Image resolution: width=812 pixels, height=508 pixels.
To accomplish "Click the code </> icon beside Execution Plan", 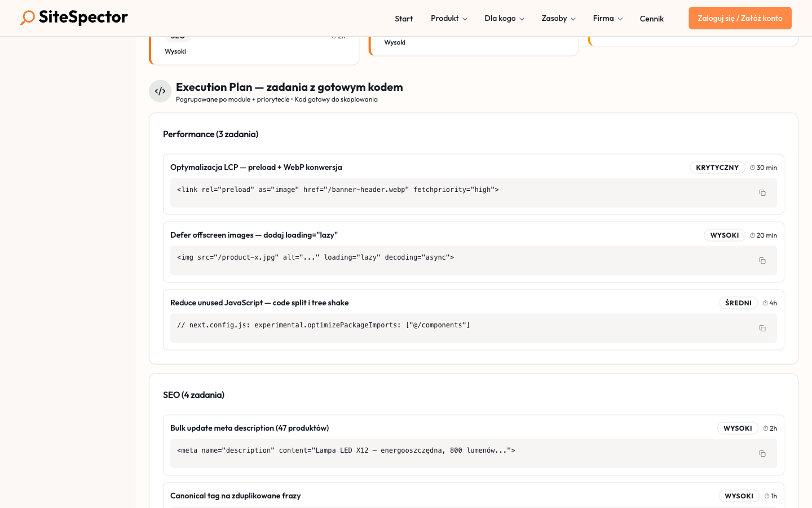I will (160, 91).
